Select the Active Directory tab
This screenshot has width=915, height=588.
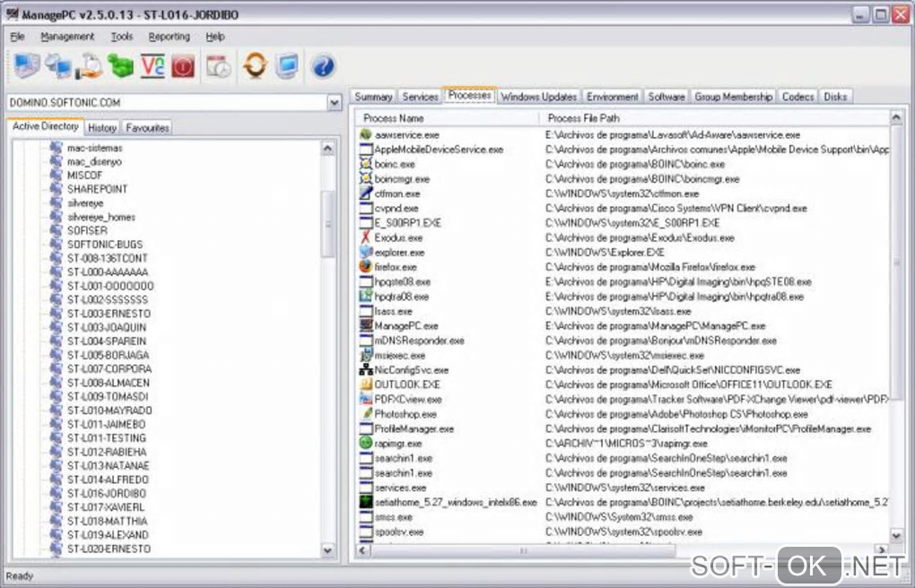point(46,126)
